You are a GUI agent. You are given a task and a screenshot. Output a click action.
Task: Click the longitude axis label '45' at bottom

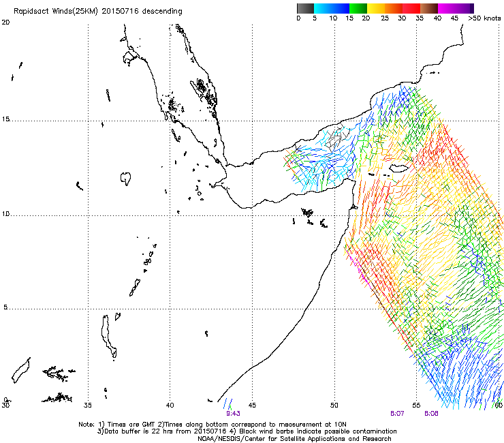click(x=252, y=405)
